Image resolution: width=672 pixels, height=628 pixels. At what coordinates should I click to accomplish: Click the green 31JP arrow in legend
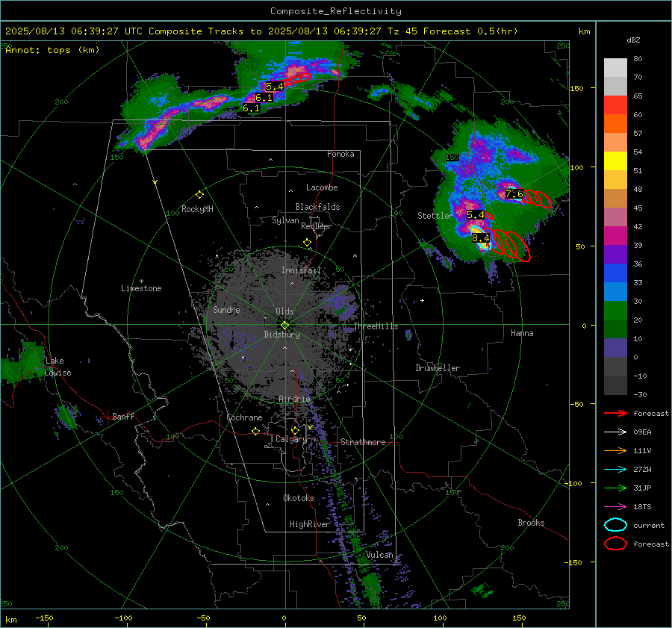[x=615, y=488]
